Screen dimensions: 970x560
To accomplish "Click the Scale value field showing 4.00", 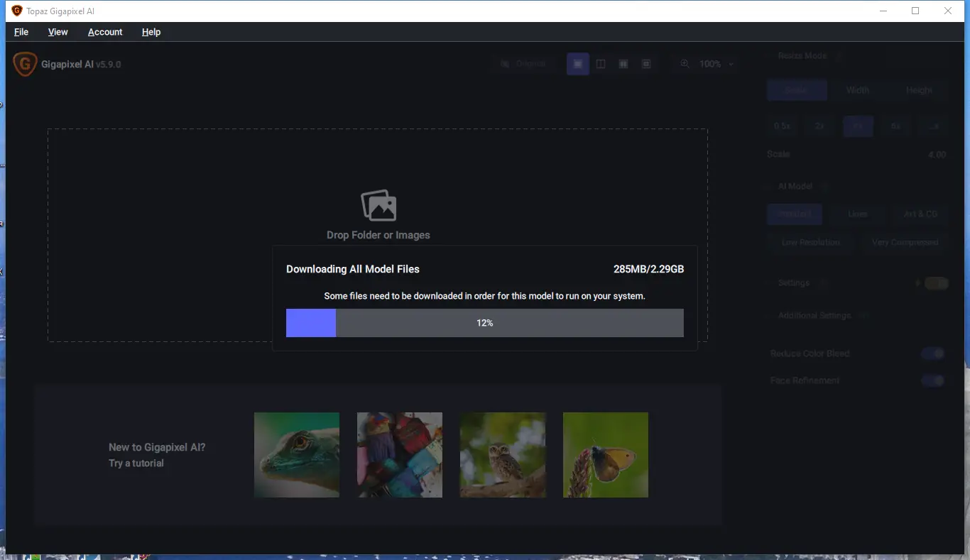I will 937,155.
